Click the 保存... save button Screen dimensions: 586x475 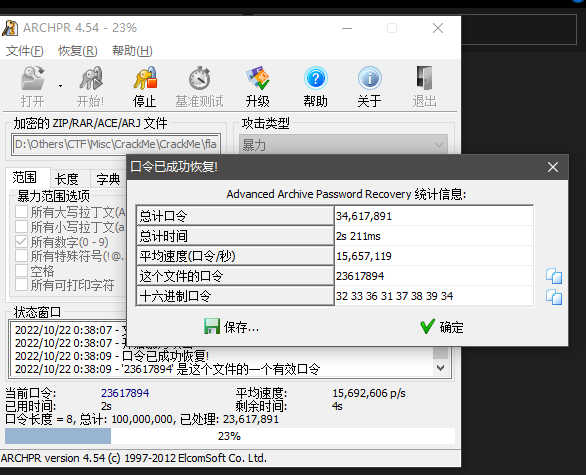[x=232, y=327]
